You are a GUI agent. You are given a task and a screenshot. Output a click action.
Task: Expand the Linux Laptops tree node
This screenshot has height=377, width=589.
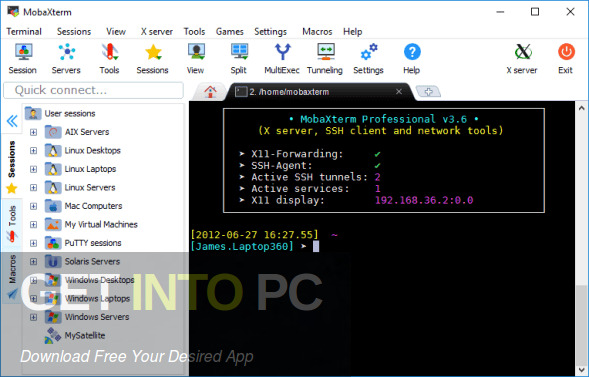pos(33,169)
